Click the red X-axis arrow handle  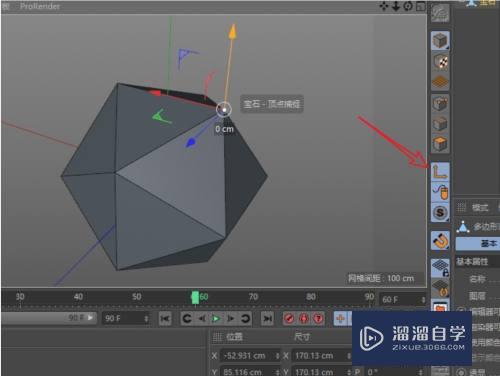click(x=154, y=92)
